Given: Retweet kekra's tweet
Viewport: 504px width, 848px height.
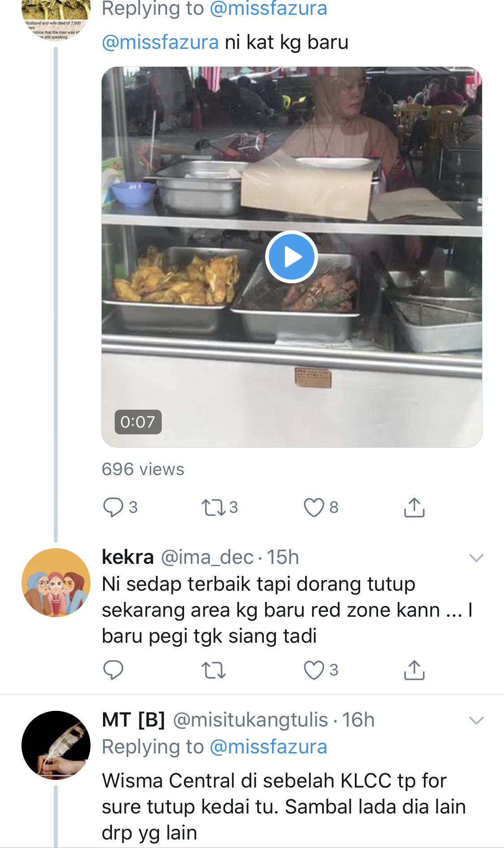Looking at the screenshot, I should (214, 670).
